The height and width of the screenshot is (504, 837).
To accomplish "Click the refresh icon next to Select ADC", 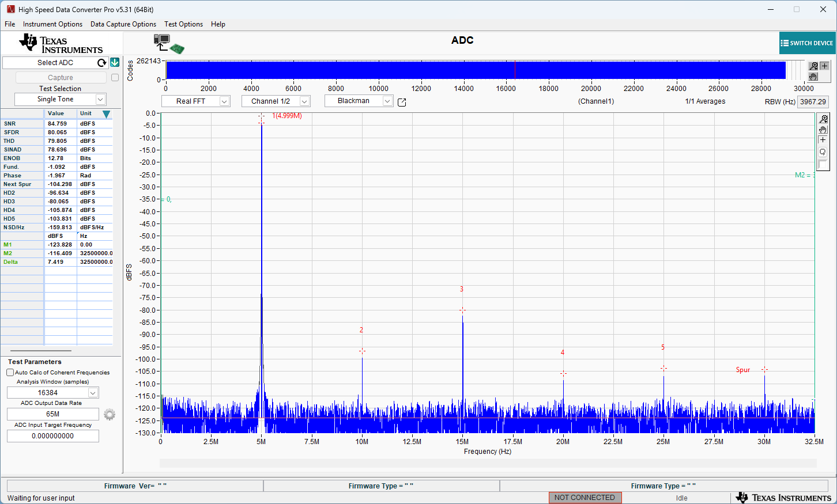I will 101,62.
